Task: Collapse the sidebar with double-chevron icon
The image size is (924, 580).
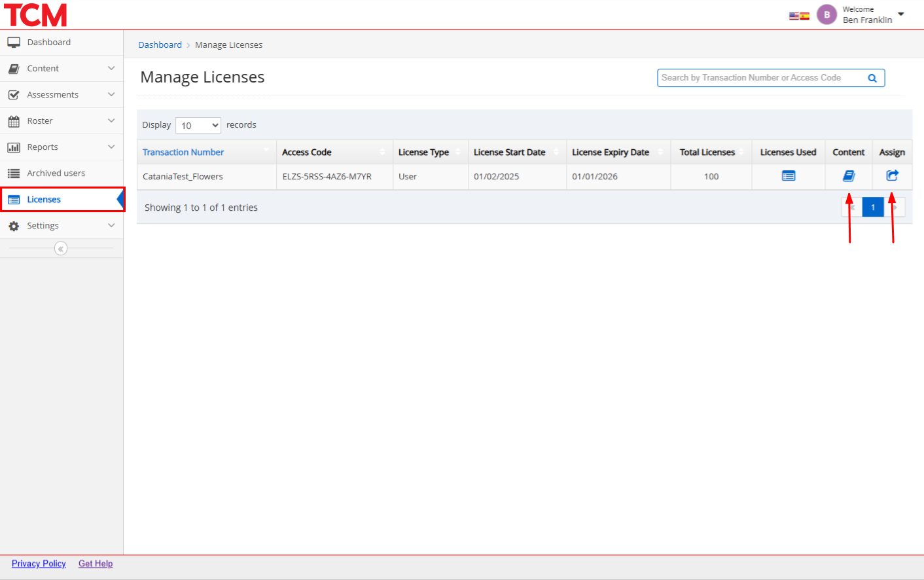Action: (61, 249)
